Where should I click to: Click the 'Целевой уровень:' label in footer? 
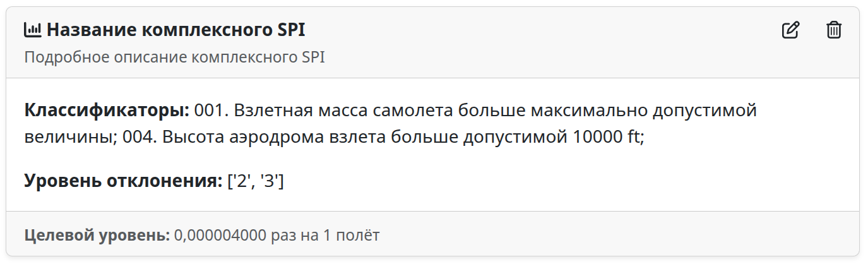point(97,236)
